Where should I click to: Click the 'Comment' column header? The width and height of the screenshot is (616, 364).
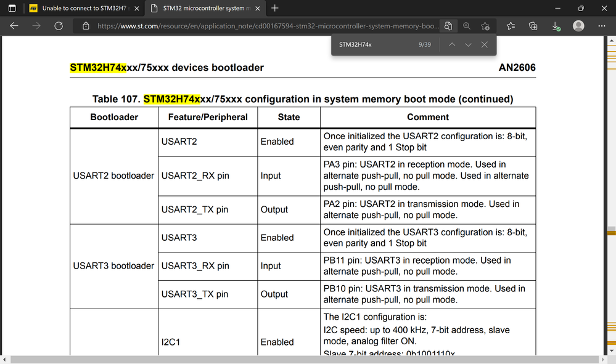coord(428,117)
